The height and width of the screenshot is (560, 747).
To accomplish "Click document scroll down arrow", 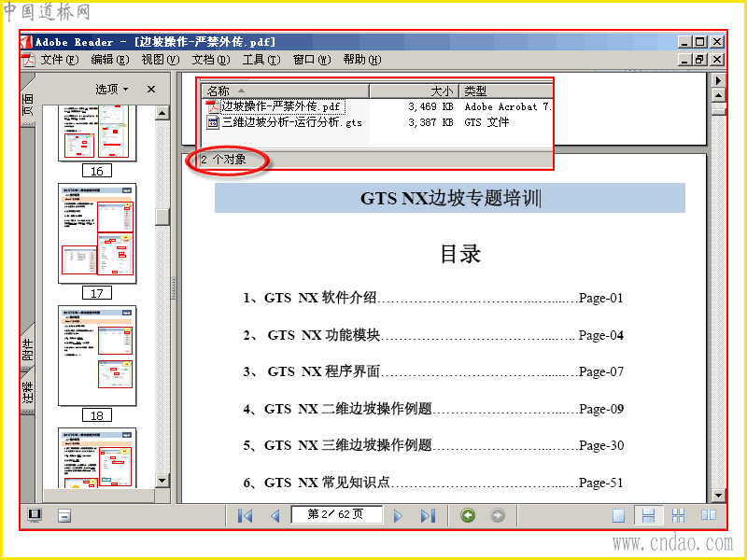I will 718,496.
